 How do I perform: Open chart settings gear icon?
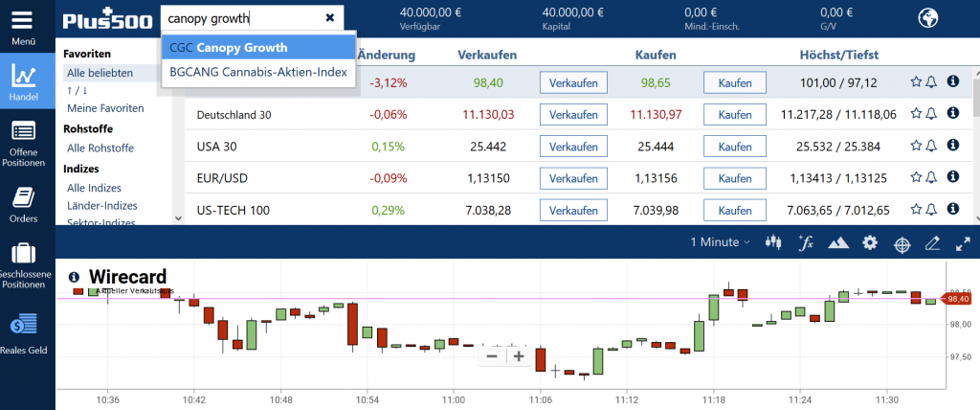pyautogui.click(x=869, y=242)
